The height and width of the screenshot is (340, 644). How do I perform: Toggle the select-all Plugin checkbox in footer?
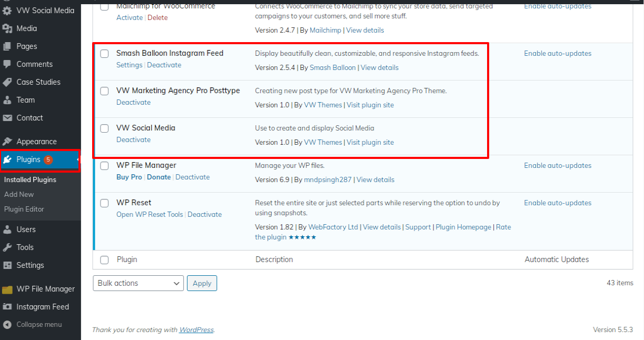pos(104,260)
